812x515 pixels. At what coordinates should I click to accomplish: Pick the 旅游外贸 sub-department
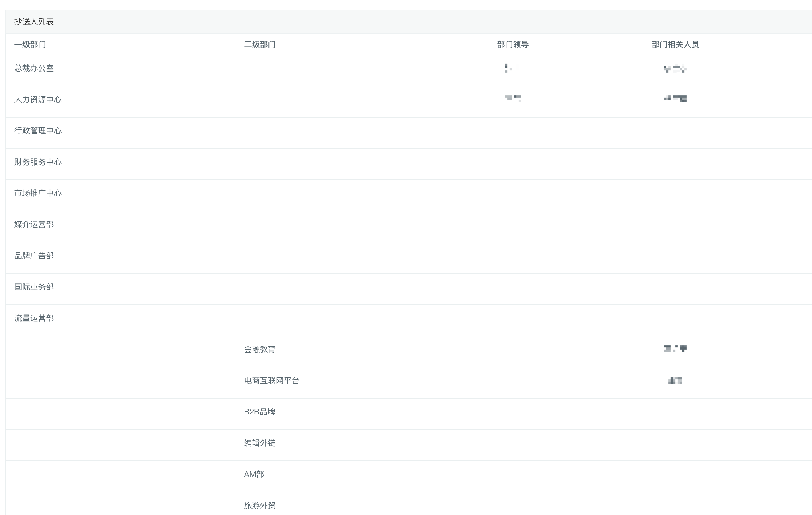[x=260, y=506]
